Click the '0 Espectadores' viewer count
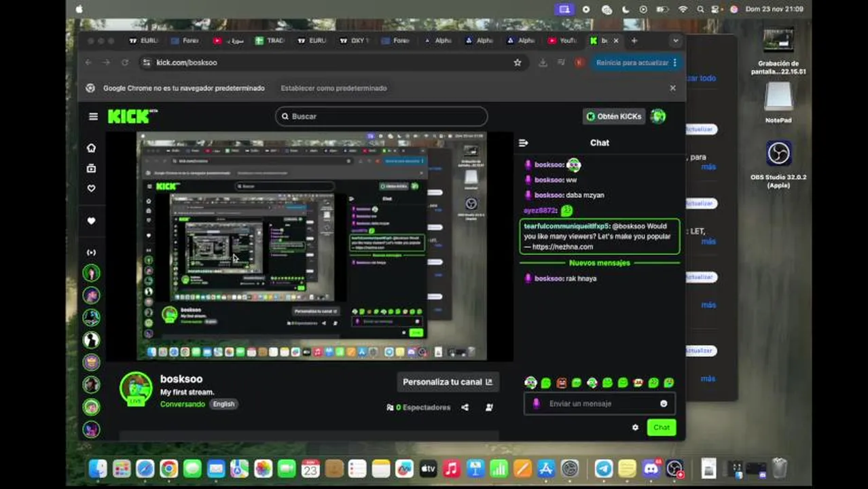 coord(418,407)
